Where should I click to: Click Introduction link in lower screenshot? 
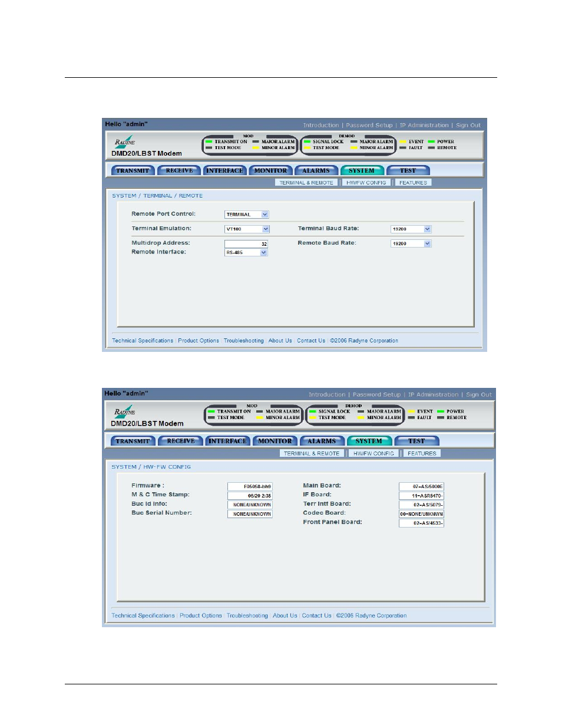[x=327, y=395]
